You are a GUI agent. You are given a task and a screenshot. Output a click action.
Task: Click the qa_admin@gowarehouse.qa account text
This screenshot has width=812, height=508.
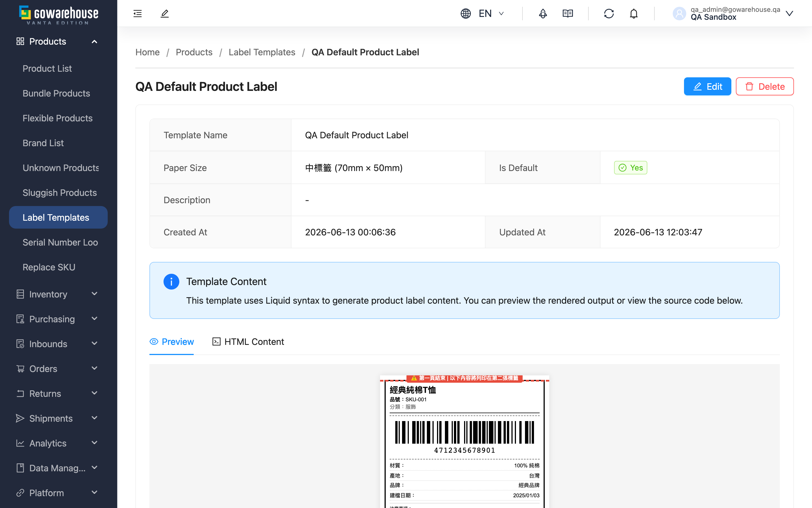(735, 9)
